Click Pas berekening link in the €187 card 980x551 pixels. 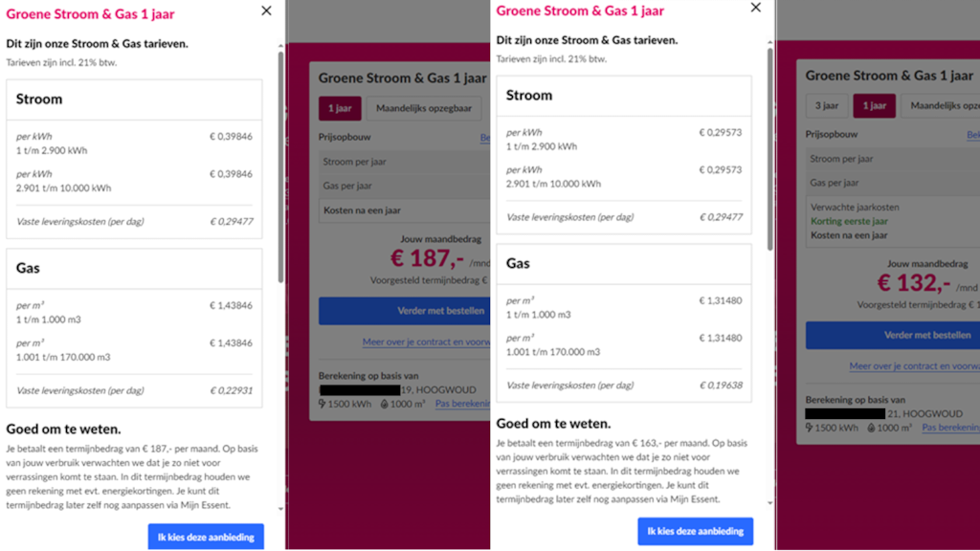pyautogui.click(x=462, y=404)
